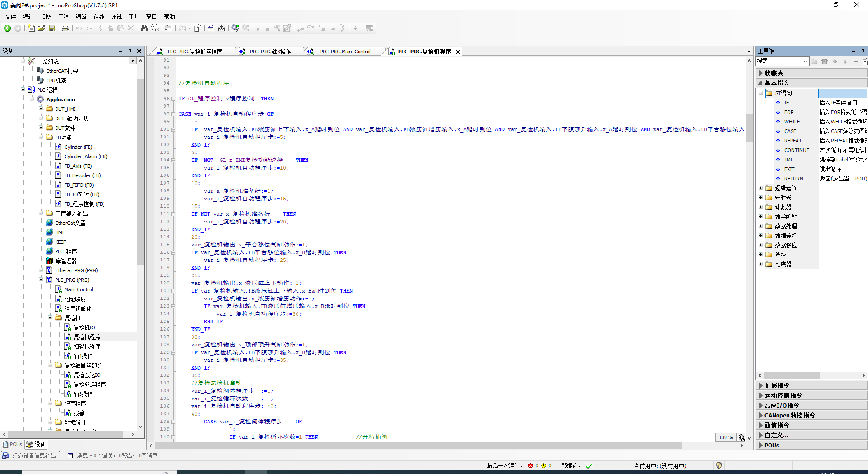This screenshot has height=474, width=868.
Task: Click the shield icon in status bar
Action: tap(719, 465)
